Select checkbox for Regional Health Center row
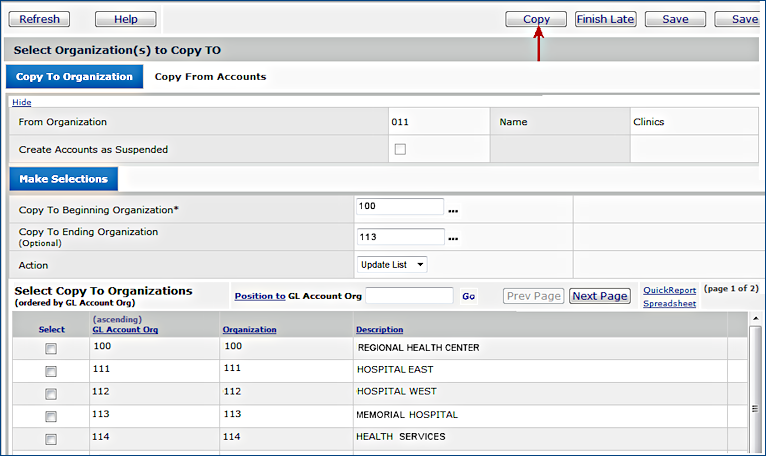This screenshot has height=456, width=766. [51, 348]
